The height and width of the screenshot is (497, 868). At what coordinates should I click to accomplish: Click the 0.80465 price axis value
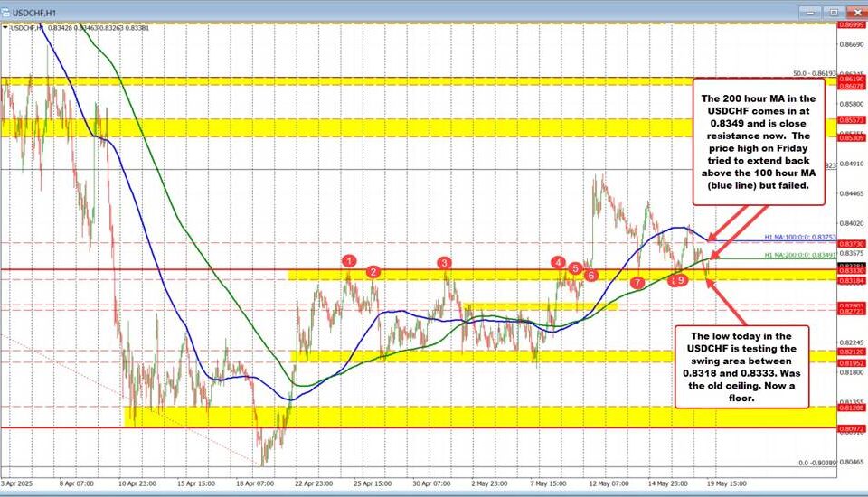point(852,462)
